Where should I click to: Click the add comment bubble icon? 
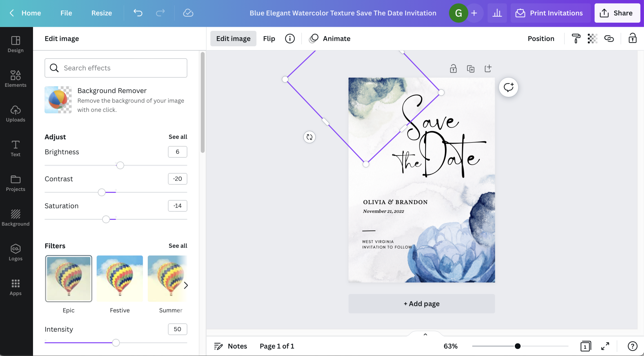pyautogui.click(x=508, y=87)
